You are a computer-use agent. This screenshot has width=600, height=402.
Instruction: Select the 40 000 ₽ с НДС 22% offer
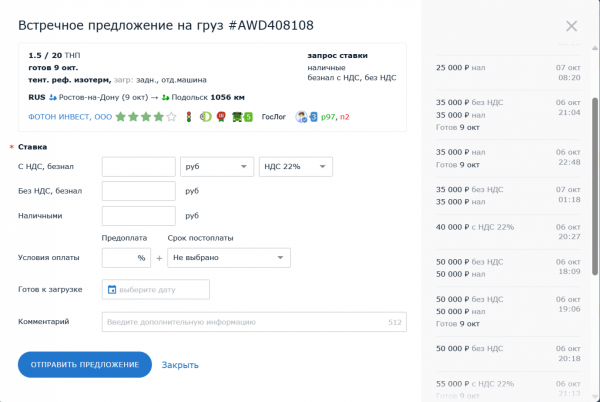(x=508, y=232)
